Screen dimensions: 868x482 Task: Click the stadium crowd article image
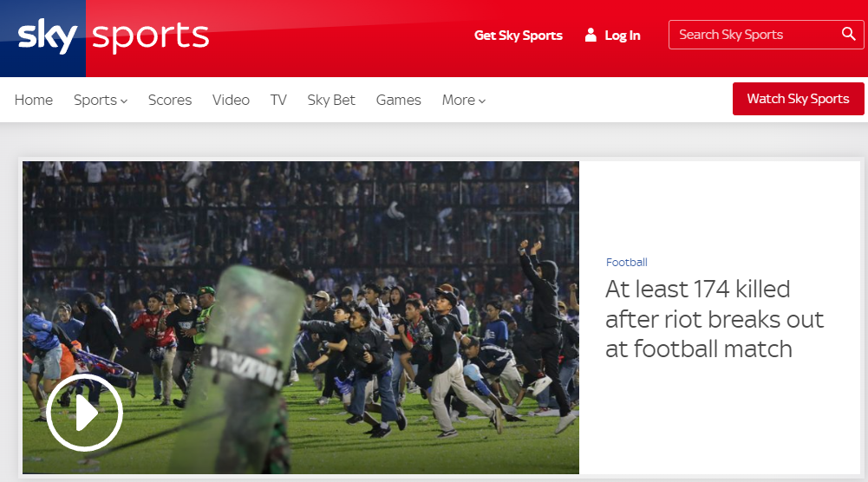point(347,286)
